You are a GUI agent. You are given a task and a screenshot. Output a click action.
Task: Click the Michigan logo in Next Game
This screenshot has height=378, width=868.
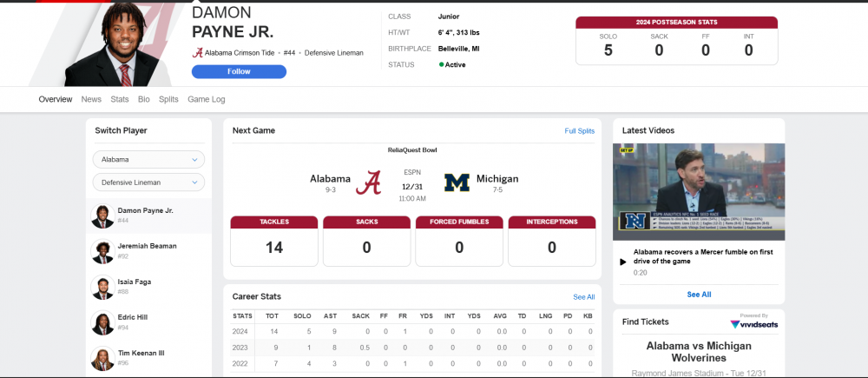click(457, 182)
